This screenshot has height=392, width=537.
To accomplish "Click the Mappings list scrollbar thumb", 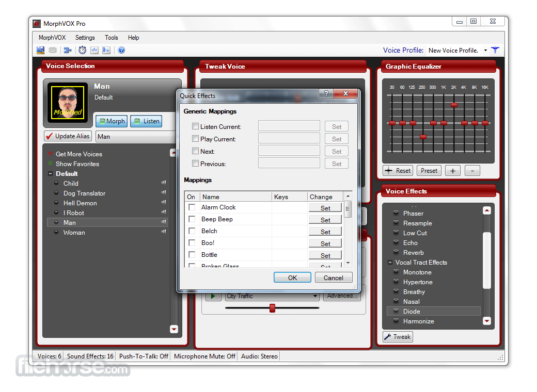I will [348, 209].
